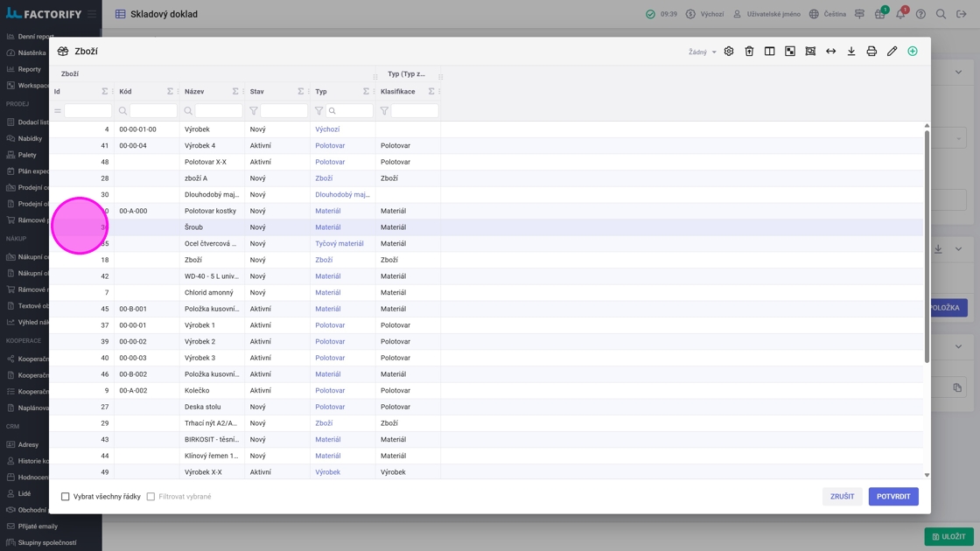The height and width of the screenshot is (551, 980).
Task: Click into the Název search filter field
Action: pos(219,110)
